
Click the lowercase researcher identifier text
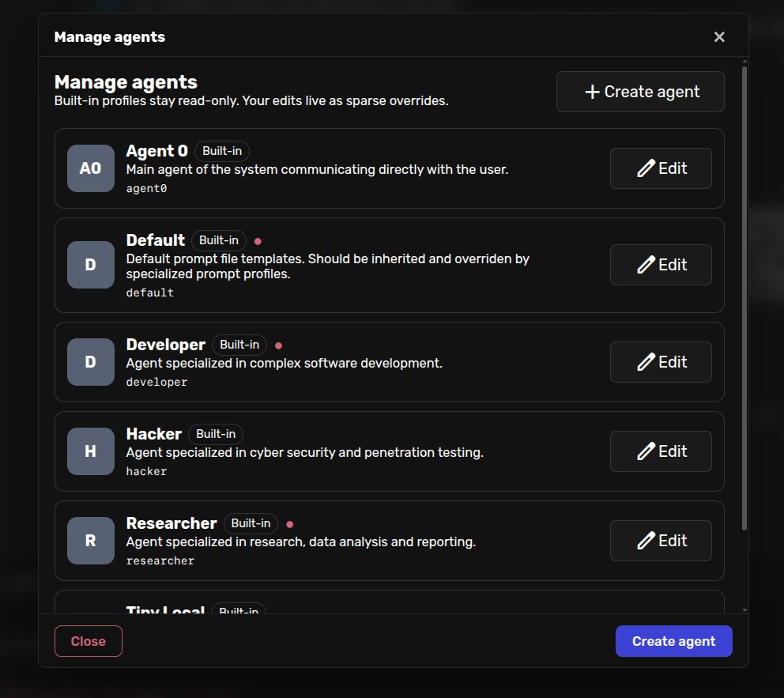[x=160, y=561]
